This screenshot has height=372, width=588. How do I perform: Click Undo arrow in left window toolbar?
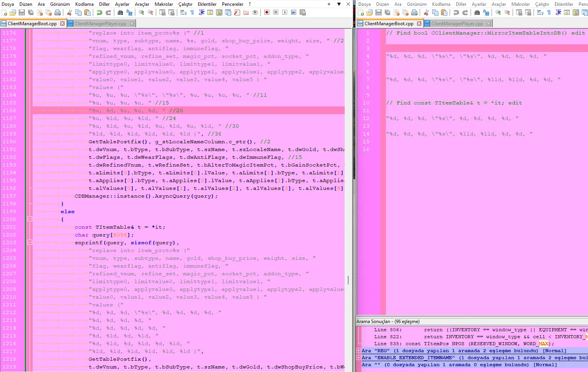click(x=99, y=12)
